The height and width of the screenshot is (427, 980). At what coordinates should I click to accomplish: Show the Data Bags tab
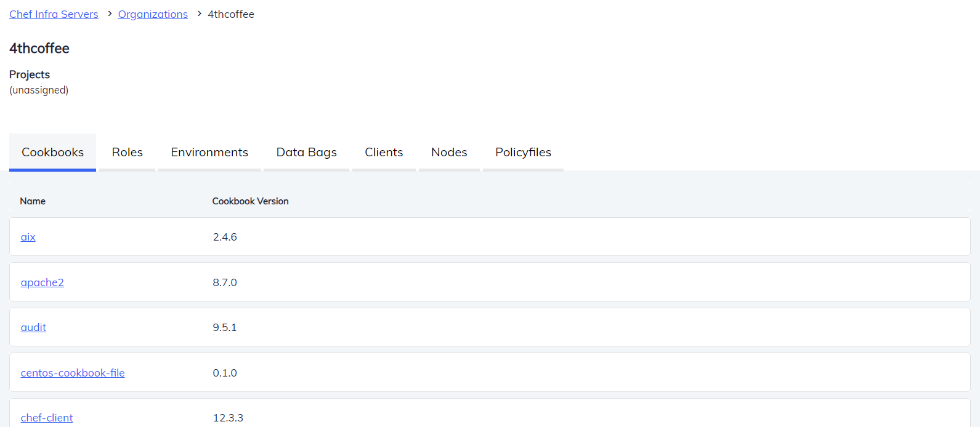(306, 152)
